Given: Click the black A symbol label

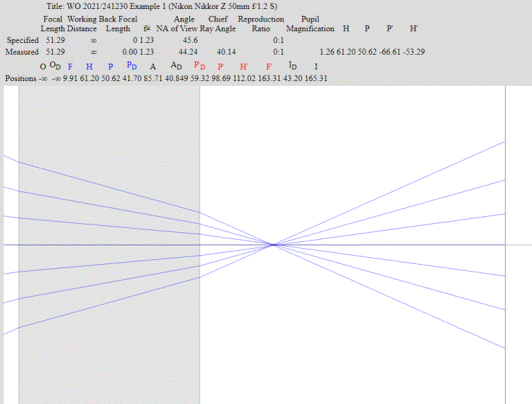Looking at the screenshot, I should pos(153,67).
